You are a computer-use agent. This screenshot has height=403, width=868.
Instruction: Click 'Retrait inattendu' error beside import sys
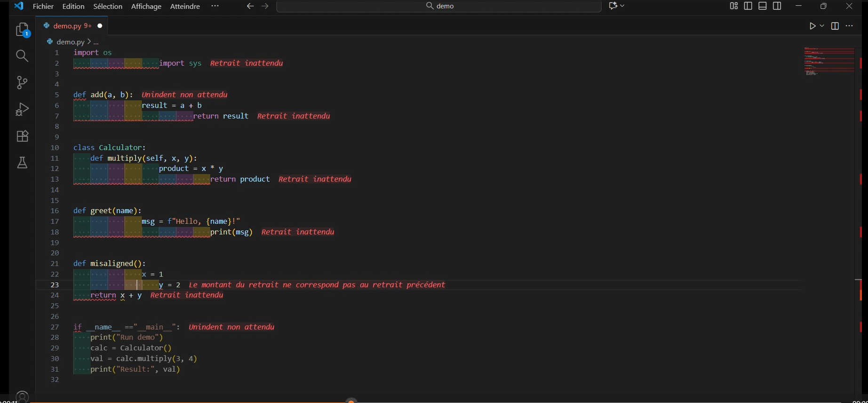pos(247,63)
